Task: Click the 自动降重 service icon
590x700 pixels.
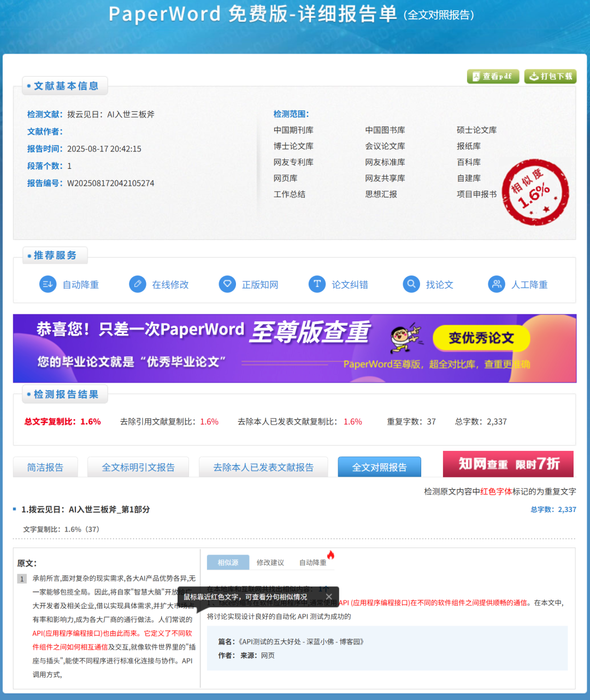Action: (48, 284)
